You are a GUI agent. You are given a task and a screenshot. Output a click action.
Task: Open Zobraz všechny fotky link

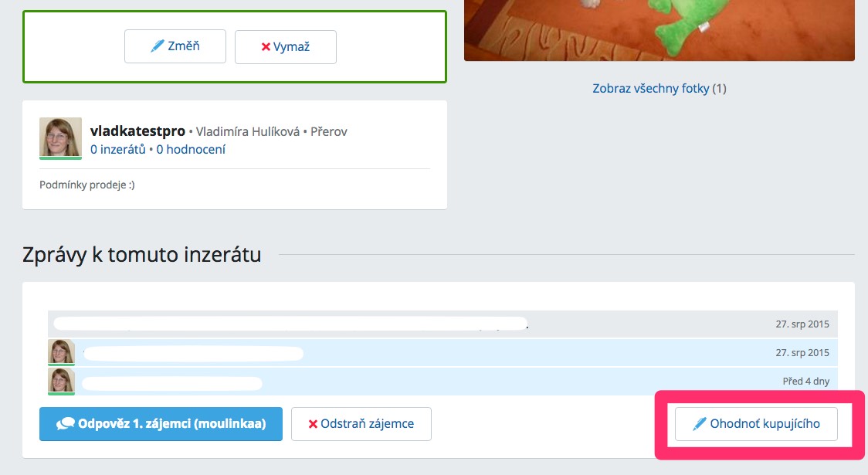[x=659, y=89]
